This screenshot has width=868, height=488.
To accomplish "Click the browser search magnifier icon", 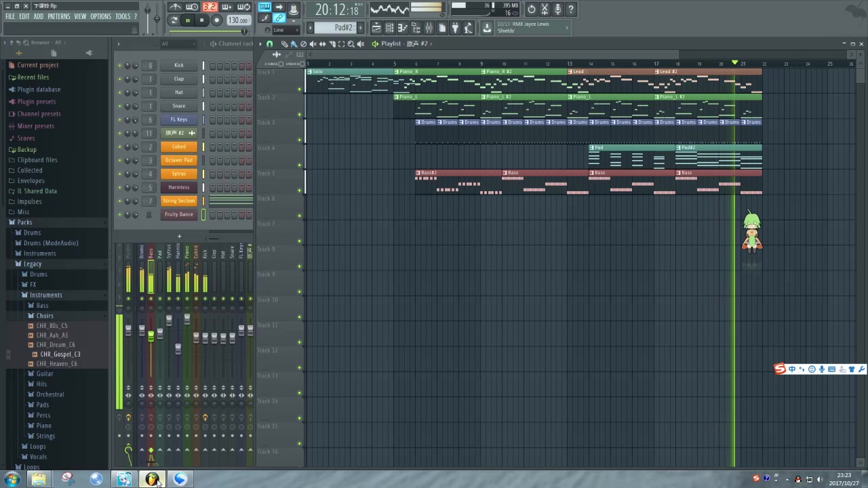I will click(26, 43).
